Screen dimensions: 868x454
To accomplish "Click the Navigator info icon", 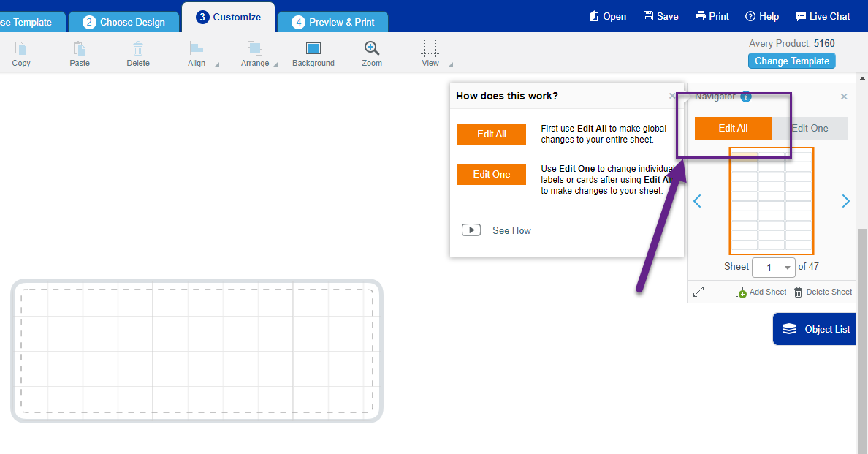I will click(x=746, y=97).
